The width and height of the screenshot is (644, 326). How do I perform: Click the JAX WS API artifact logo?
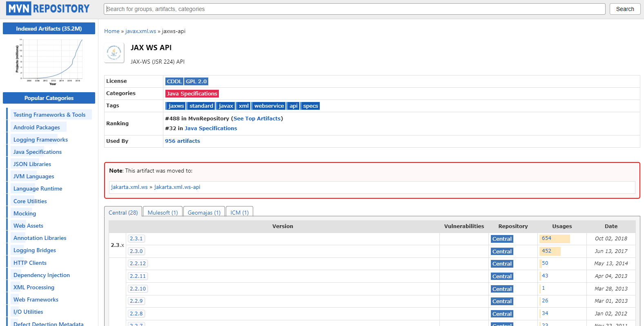click(114, 53)
